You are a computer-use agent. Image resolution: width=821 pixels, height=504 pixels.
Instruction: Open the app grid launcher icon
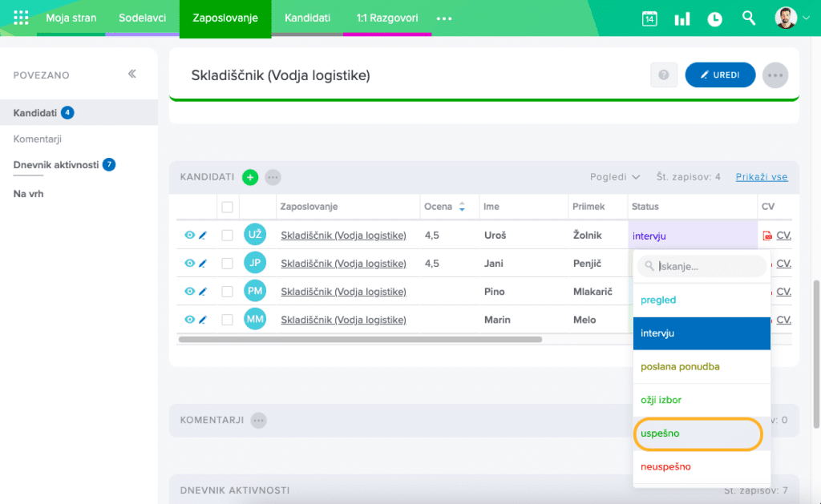[x=22, y=18]
